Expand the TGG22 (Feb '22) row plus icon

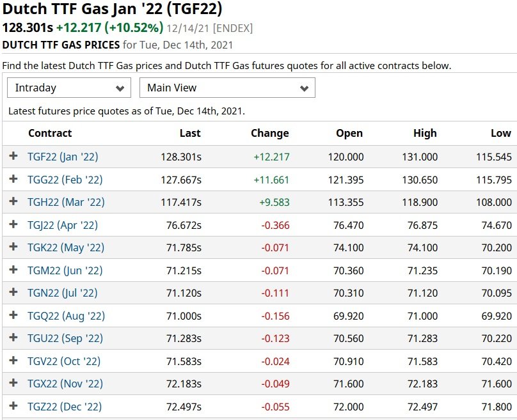[x=13, y=179]
